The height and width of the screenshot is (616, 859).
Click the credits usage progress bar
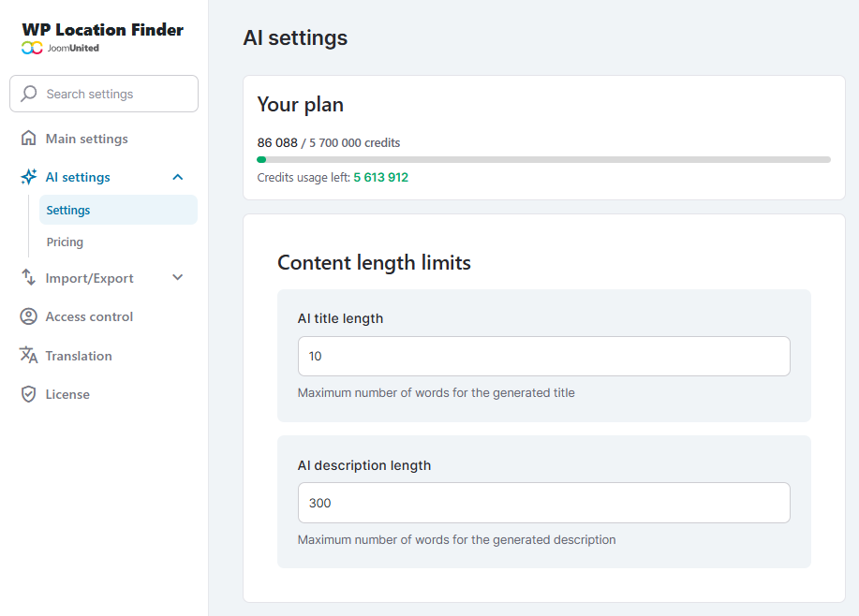pos(543,159)
